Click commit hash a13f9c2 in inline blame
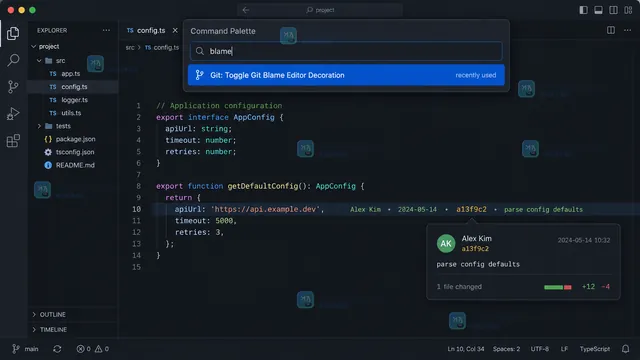The image size is (640, 360). [x=471, y=209]
